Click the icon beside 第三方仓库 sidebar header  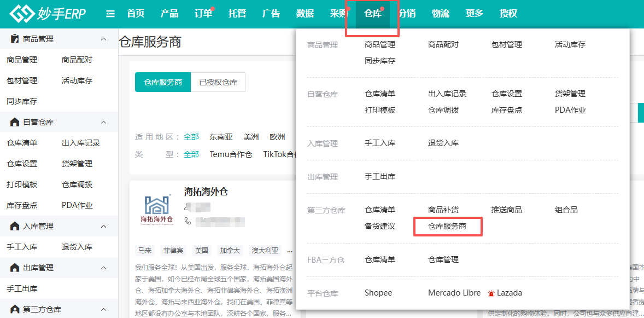(15, 309)
